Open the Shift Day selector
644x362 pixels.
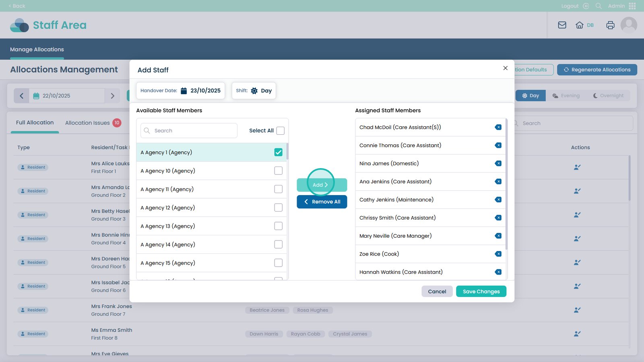point(254,90)
